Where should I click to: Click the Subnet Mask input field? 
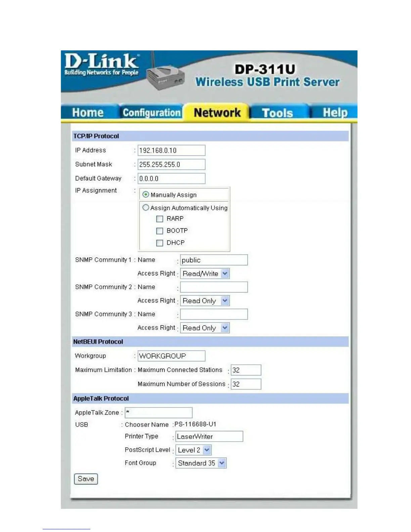click(x=171, y=165)
